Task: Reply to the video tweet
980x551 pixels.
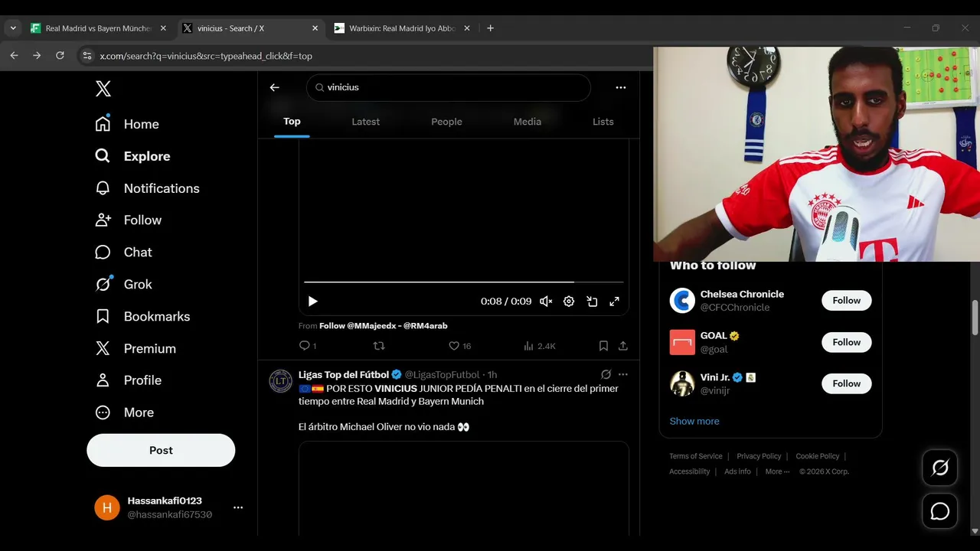Action: tap(307, 346)
